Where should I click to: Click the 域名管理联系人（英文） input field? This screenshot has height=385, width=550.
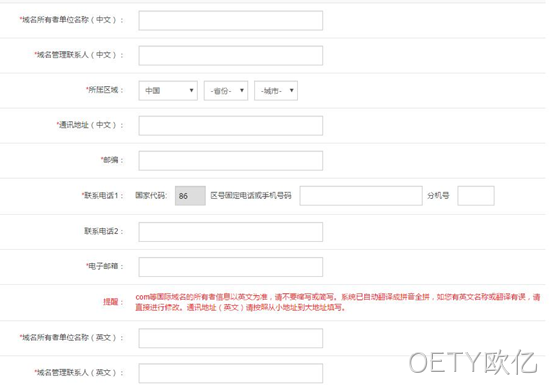(x=230, y=373)
